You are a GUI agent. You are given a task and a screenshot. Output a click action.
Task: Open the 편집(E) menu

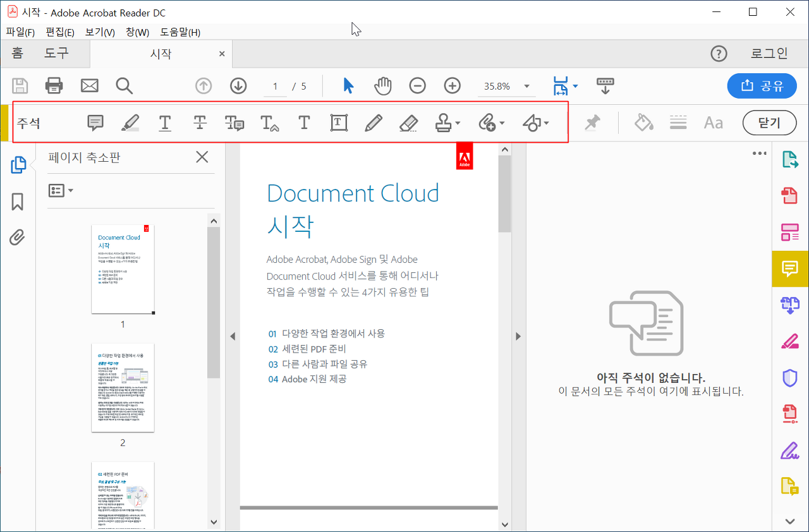pyautogui.click(x=60, y=32)
